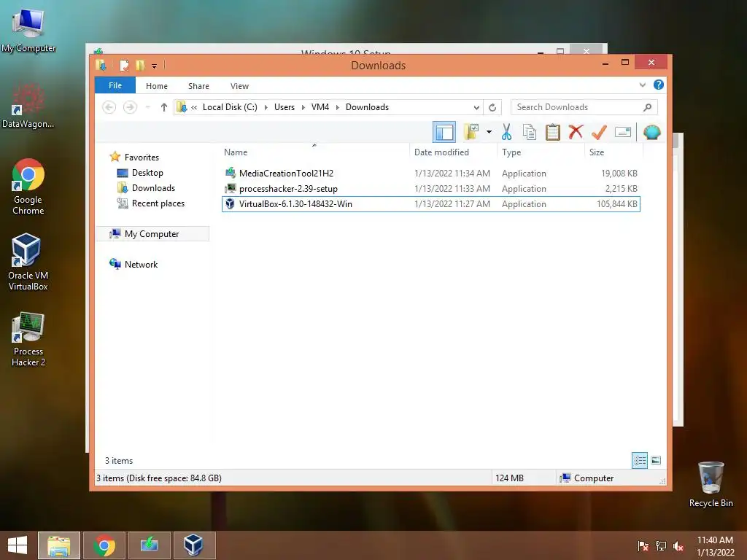
Task: Open the View ribbon tab
Action: tap(239, 86)
